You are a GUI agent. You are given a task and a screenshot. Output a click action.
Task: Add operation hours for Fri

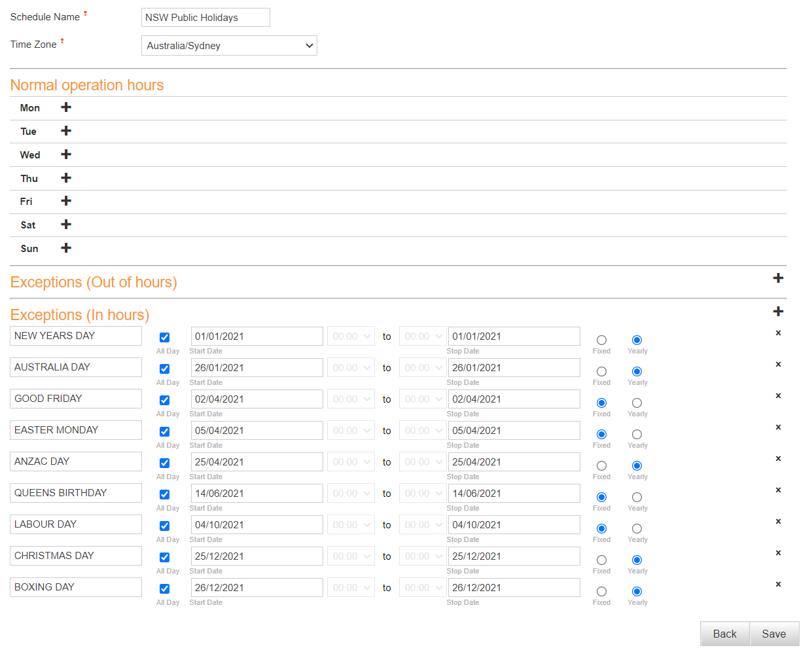pos(66,201)
